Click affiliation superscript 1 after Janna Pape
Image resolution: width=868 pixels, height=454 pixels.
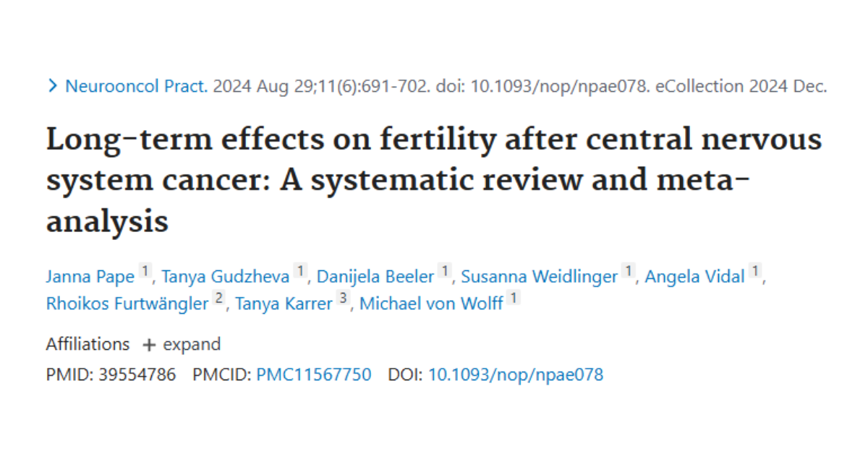145,269
